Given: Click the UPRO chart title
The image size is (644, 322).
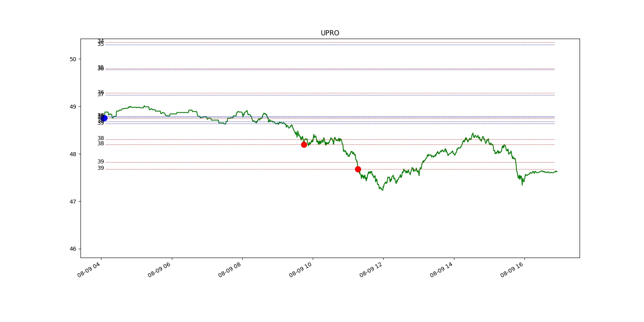Looking at the screenshot, I should (x=330, y=33).
